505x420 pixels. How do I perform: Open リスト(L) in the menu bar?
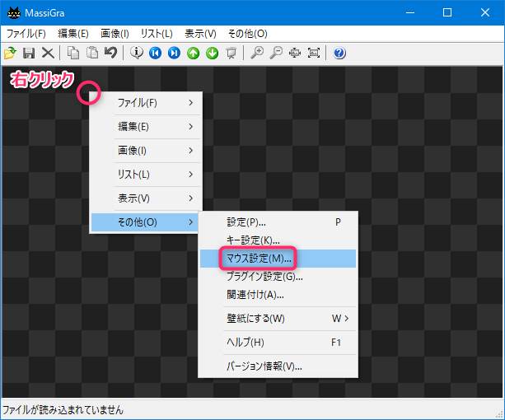click(x=157, y=34)
